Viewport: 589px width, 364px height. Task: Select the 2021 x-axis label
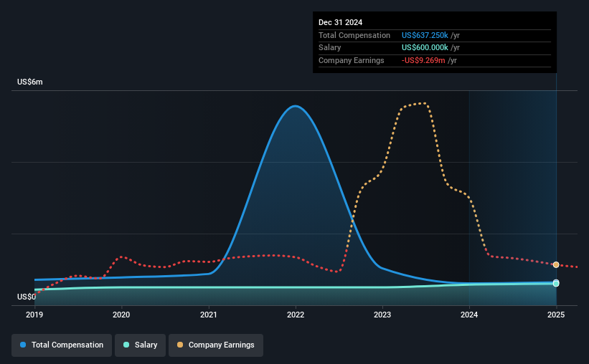(x=209, y=315)
